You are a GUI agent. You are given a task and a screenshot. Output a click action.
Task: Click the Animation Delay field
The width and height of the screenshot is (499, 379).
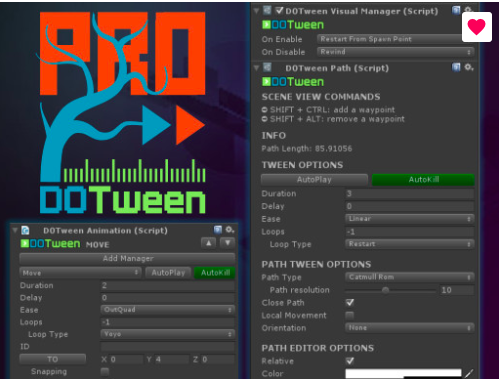(x=168, y=298)
